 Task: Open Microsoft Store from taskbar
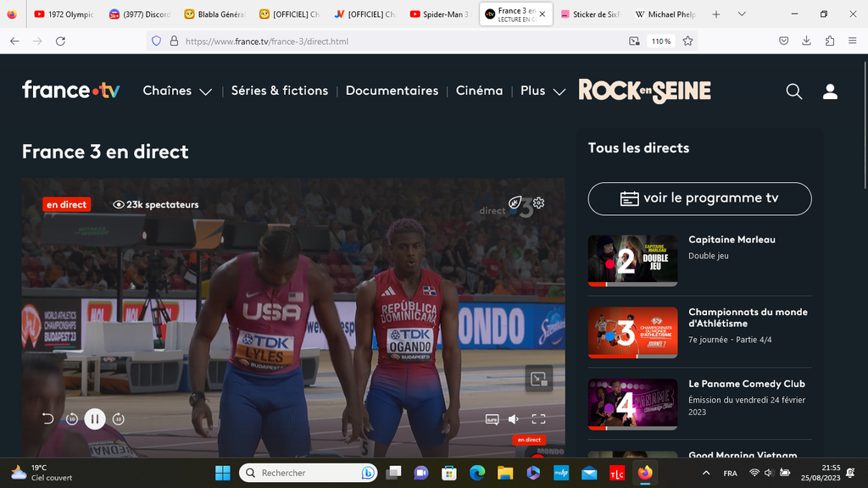[449, 473]
